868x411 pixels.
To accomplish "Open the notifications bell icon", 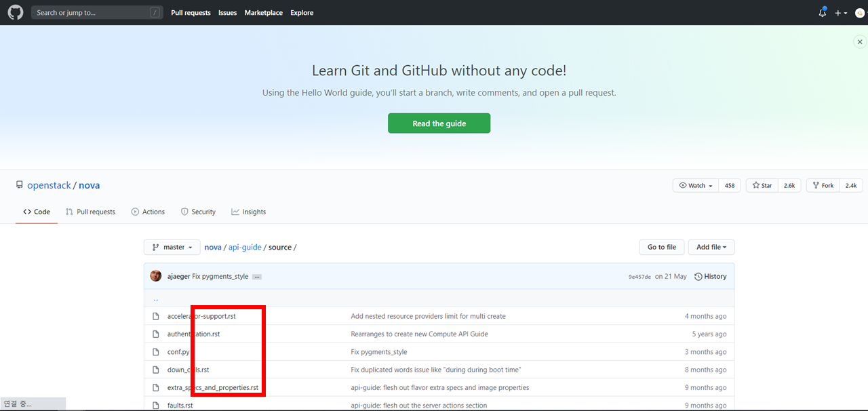I will [822, 12].
